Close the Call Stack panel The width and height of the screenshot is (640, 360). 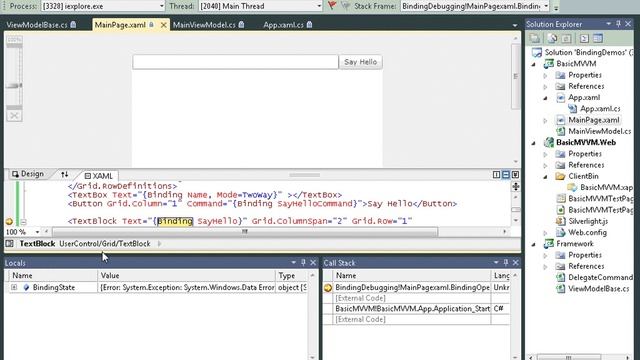point(516,262)
